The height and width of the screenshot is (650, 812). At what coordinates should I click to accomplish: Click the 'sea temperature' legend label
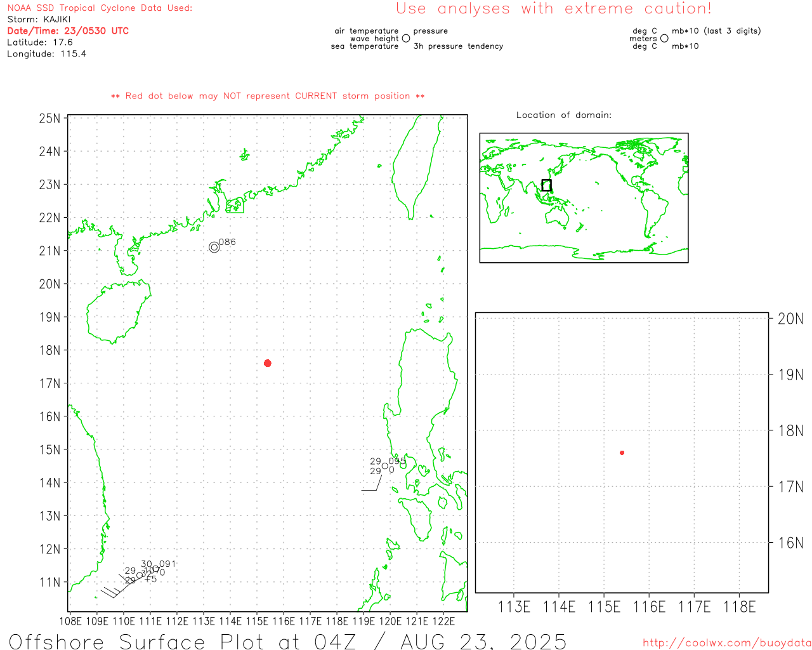365,46
